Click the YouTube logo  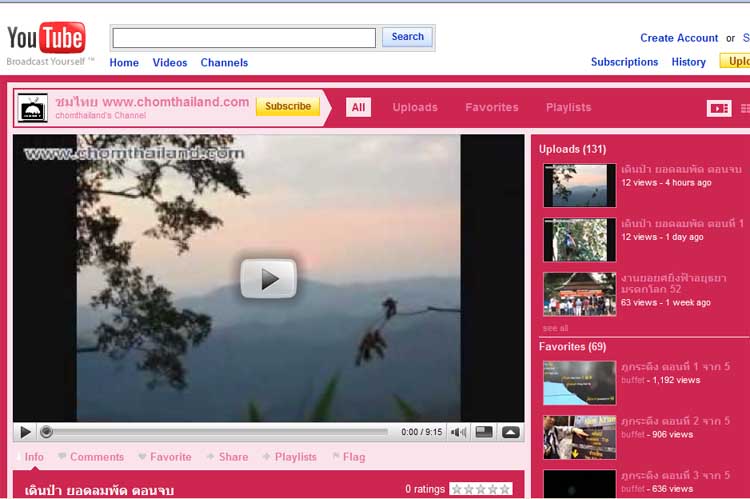click(46, 38)
